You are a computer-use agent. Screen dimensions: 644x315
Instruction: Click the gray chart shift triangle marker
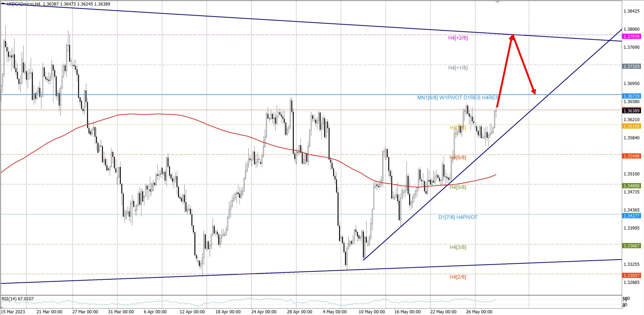pyautogui.click(x=497, y=2)
